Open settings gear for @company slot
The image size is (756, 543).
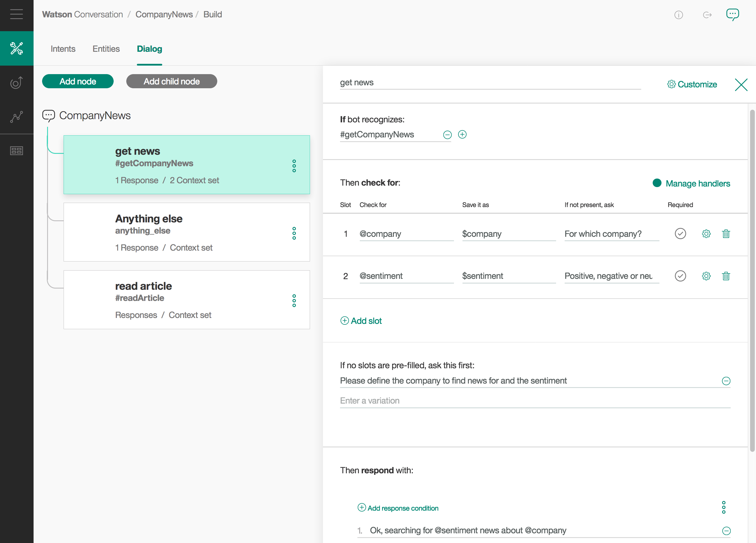click(706, 234)
